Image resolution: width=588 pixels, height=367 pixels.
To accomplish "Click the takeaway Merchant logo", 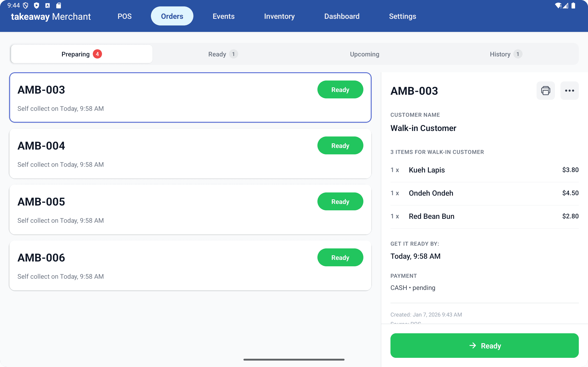I will point(51,17).
